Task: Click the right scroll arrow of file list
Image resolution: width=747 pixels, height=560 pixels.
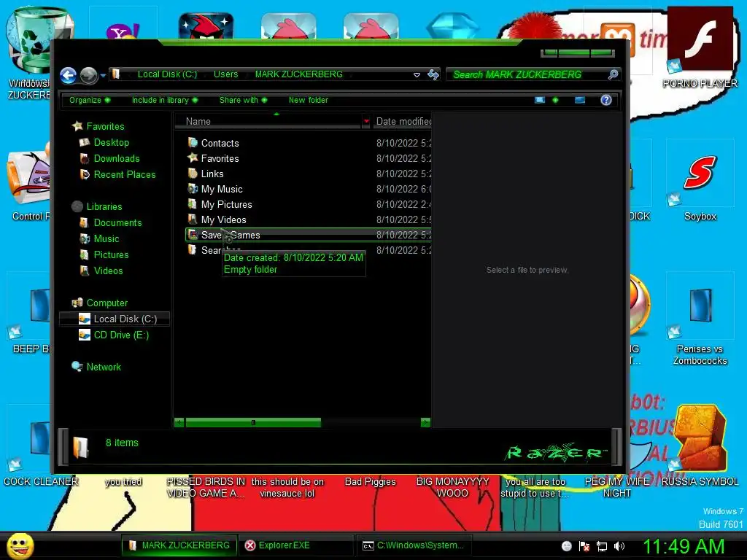Action: coord(425,422)
